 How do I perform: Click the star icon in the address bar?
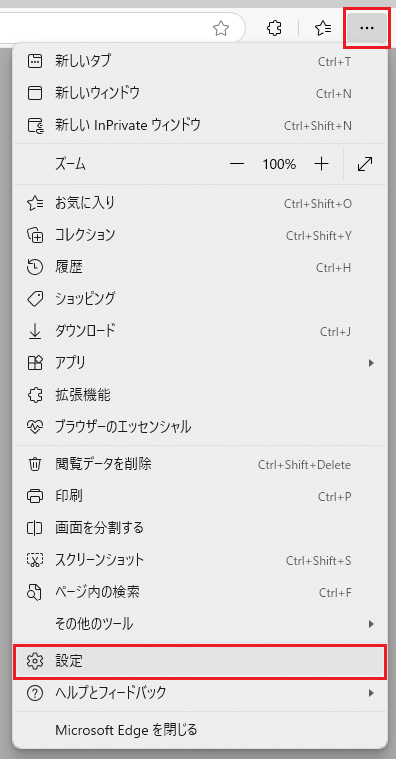pos(221,29)
